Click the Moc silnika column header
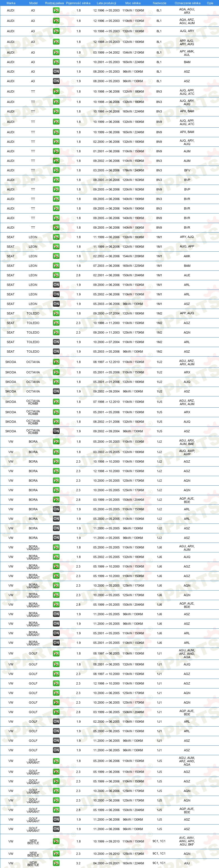 tap(133, 3)
